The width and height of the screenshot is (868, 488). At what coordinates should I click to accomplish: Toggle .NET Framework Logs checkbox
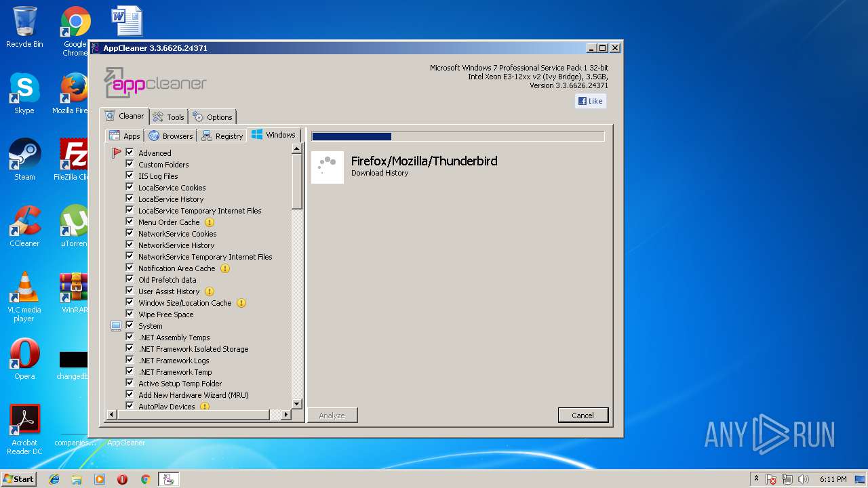point(130,360)
